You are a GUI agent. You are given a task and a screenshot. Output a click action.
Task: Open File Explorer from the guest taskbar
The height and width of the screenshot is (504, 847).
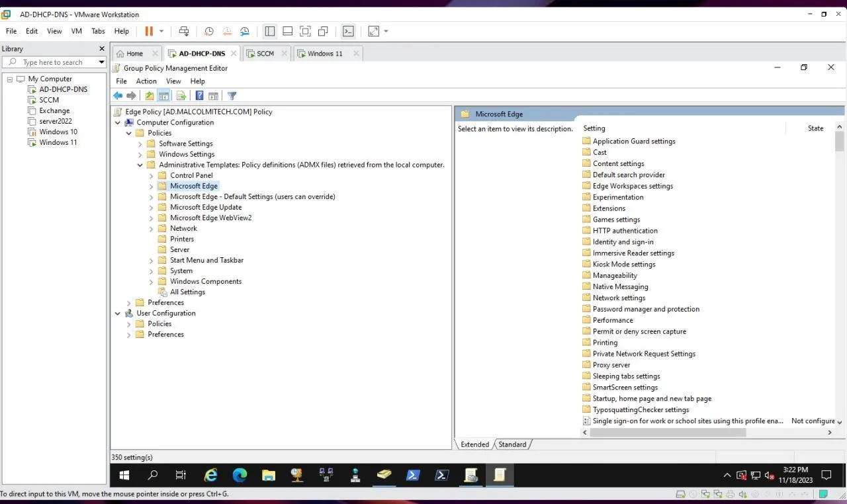[x=268, y=475]
